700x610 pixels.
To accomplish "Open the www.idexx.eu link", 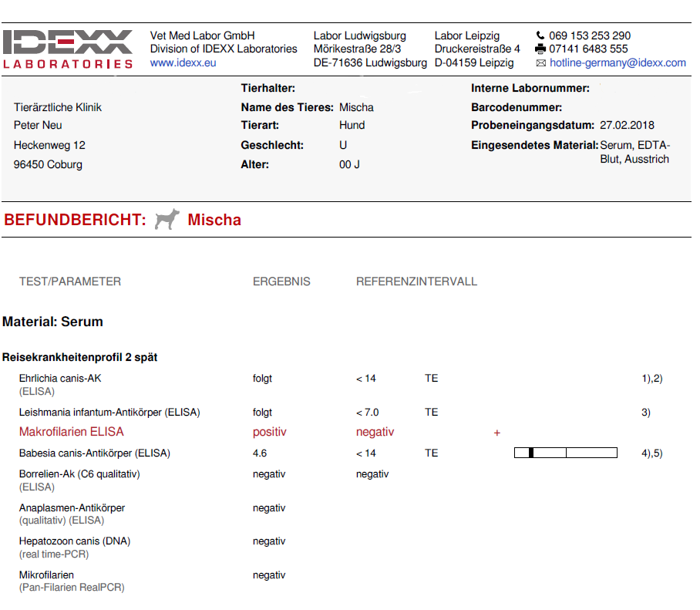I will coord(183,62).
